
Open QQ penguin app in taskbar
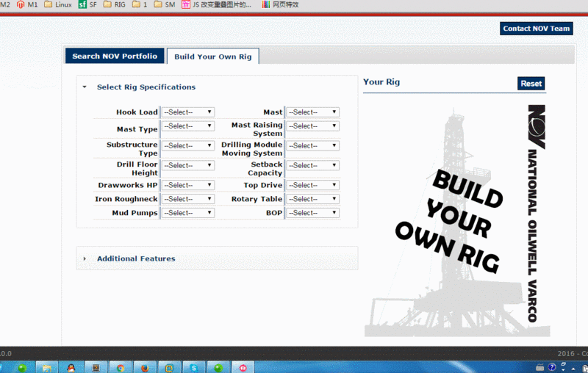(71, 368)
